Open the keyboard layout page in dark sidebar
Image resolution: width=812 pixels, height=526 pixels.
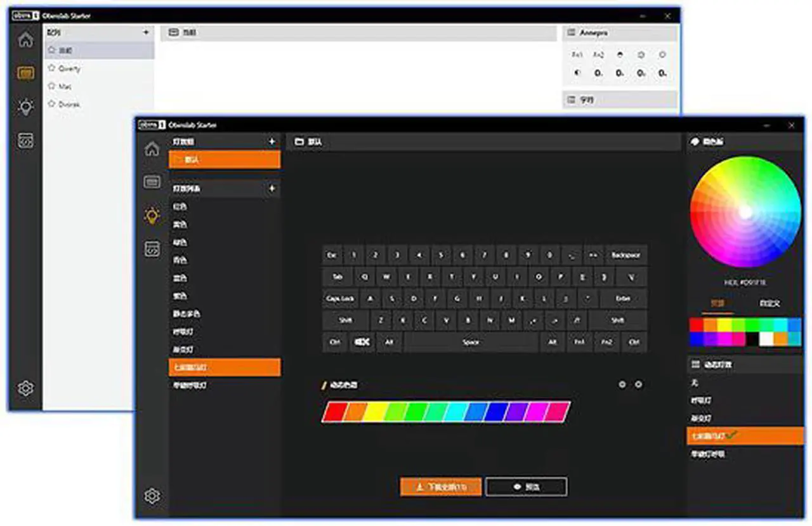tap(152, 183)
